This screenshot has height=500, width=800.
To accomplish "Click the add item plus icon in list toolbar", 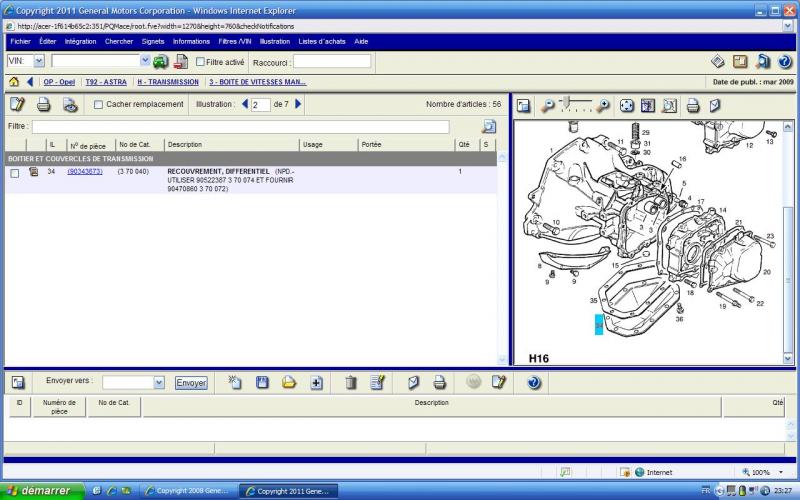I will (x=316, y=383).
